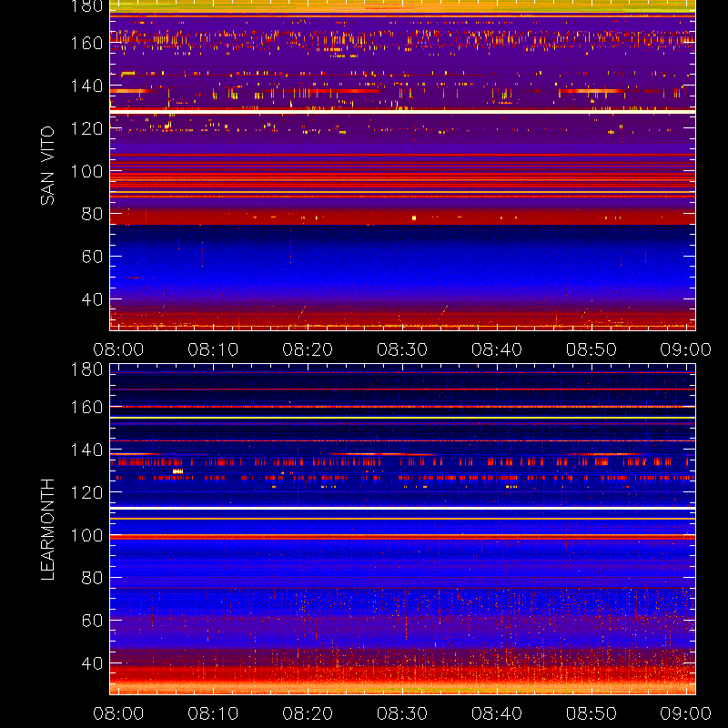Click 08:10 time label under Learmonth plot
728x728 pixels.
pyautogui.click(x=213, y=713)
